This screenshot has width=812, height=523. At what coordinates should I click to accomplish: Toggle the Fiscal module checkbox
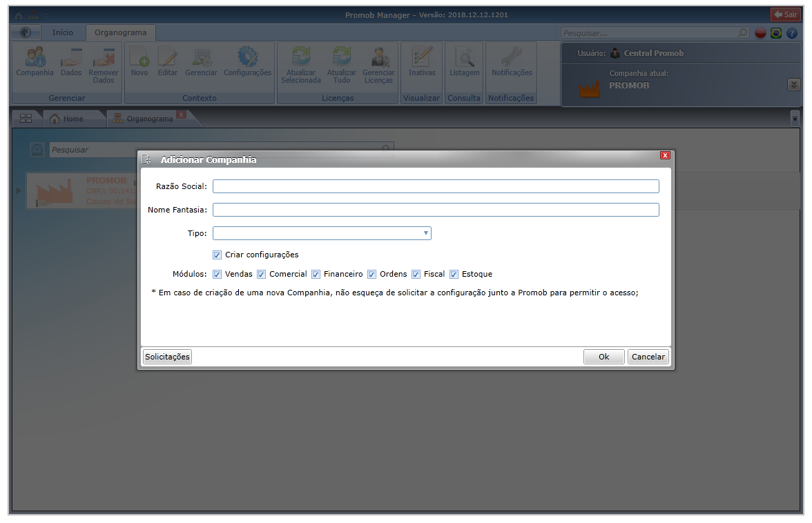[416, 274]
